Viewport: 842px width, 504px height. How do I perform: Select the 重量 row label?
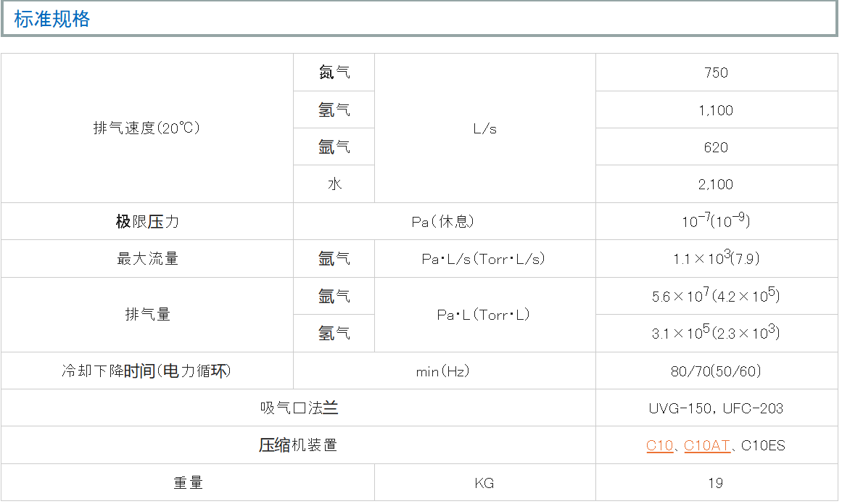188,482
